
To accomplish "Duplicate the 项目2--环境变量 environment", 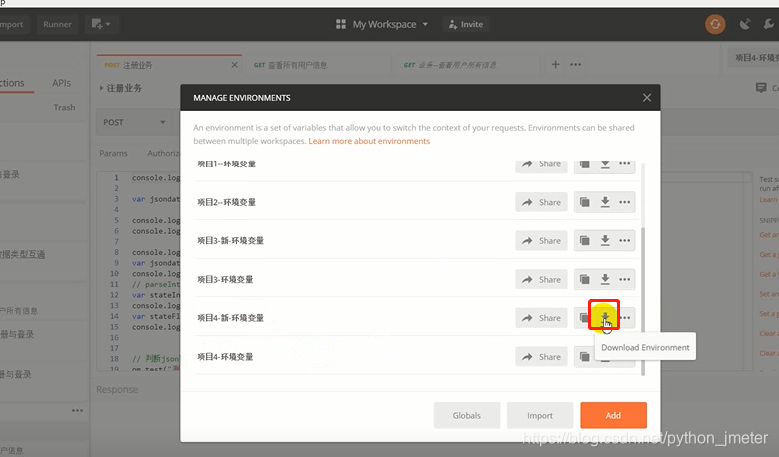I will [x=585, y=202].
